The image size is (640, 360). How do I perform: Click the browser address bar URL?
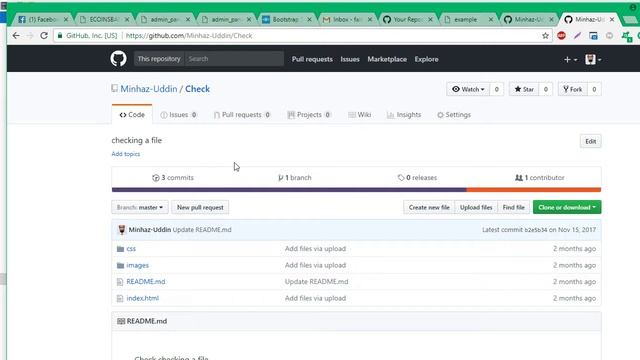(x=189, y=36)
